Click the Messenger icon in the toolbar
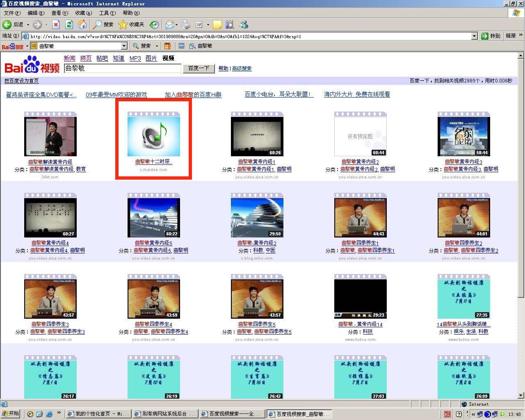Screen dimensions: 525x420 [x=244, y=25]
